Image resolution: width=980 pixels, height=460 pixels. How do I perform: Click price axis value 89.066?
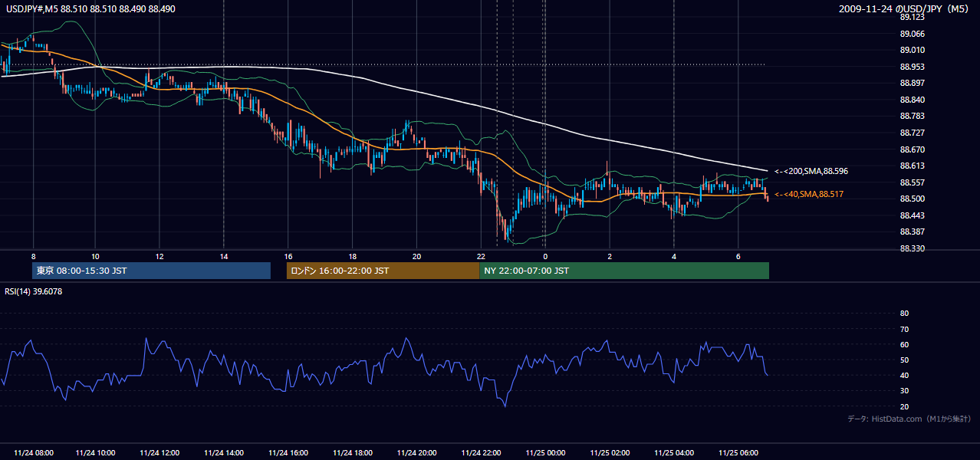point(912,34)
